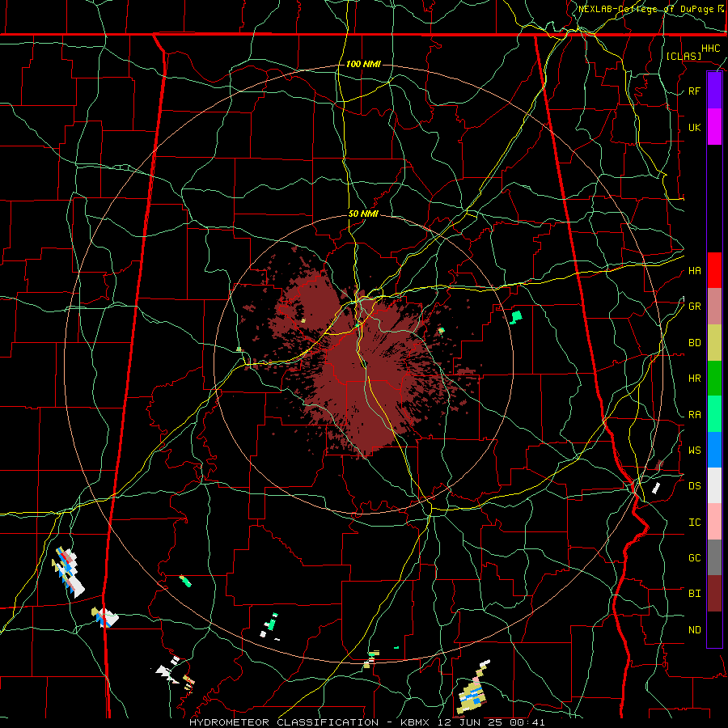Click the BI dark red legend swatch

click(x=714, y=594)
